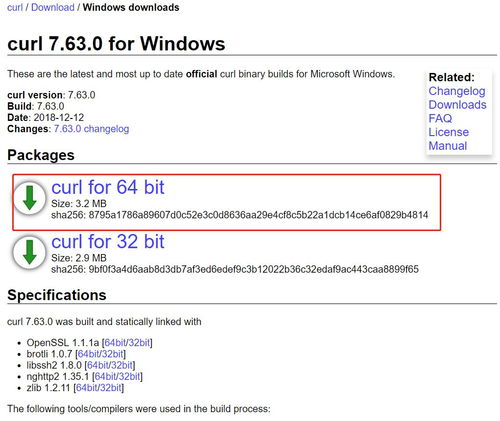The width and height of the screenshot is (500, 421).
Task: Open the FAQ related link
Action: (x=440, y=118)
